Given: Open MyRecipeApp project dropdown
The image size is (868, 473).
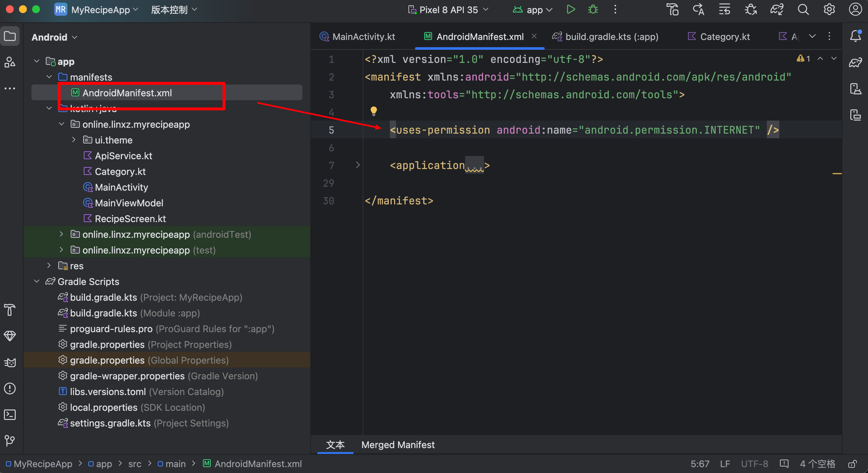Looking at the screenshot, I should (97, 9).
